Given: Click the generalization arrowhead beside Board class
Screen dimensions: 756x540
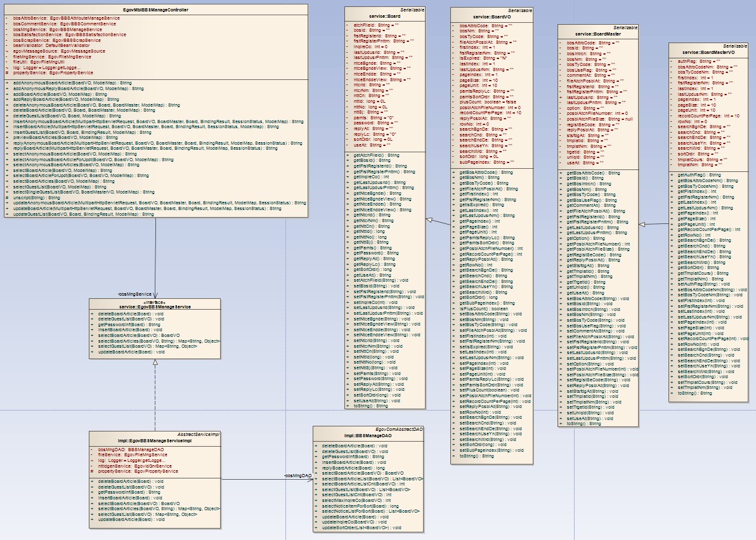Looking at the screenshot, I should tap(429, 220).
